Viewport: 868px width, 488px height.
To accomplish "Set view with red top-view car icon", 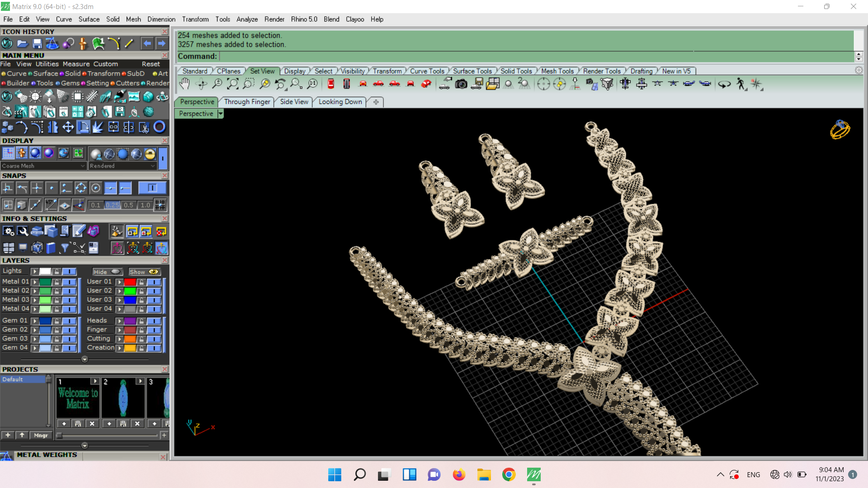I will tap(331, 84).
